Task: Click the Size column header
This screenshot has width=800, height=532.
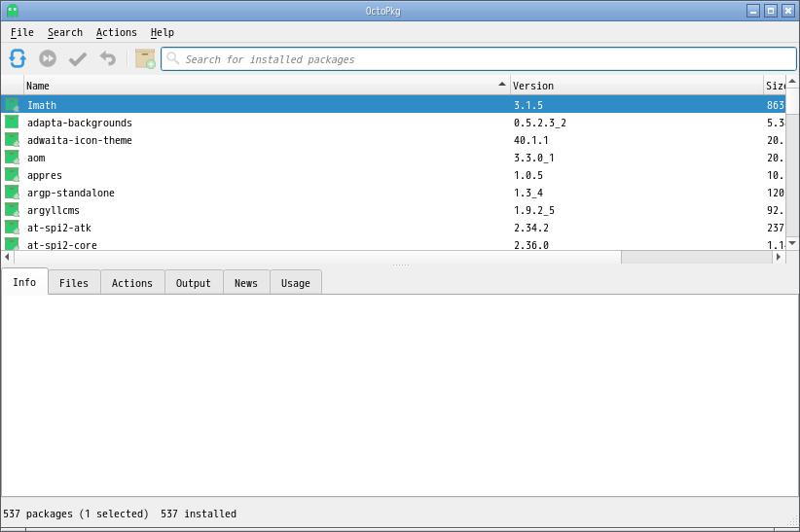Action: click(775, 86)
